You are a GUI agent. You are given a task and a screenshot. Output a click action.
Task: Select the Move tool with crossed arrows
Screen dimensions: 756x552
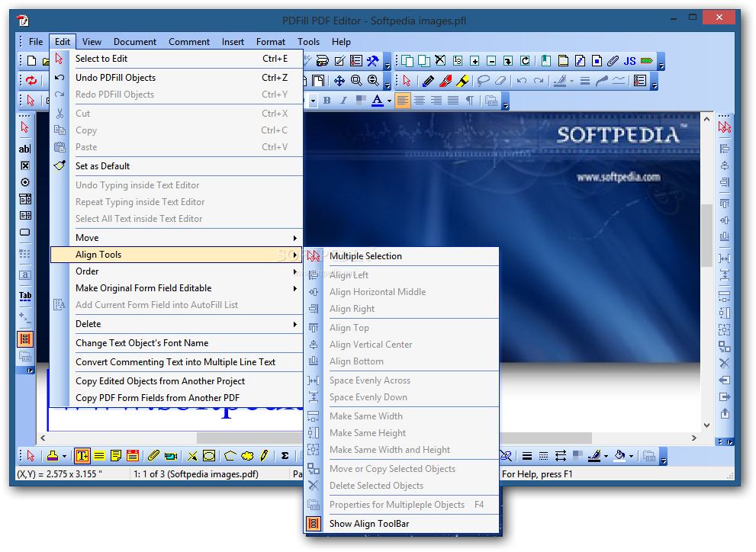(x=339, y=80)
